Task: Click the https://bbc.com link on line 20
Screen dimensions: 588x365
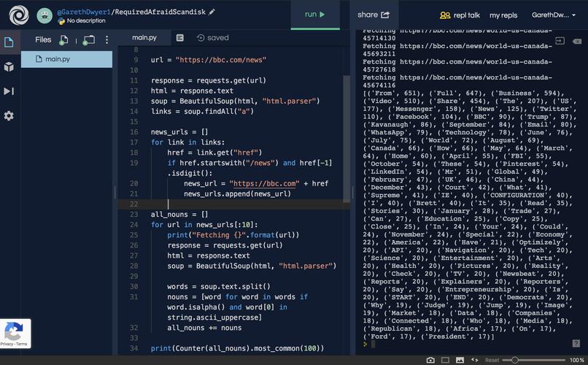Action: 264,183
